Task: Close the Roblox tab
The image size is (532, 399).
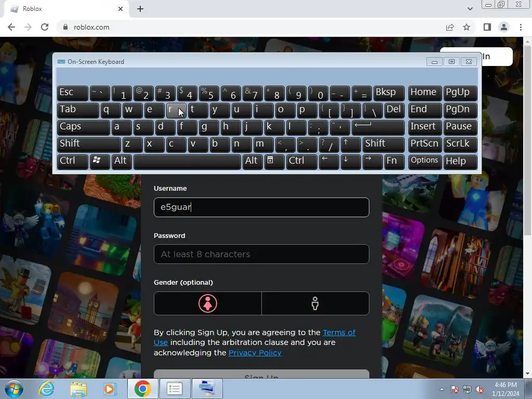Action: (121, 9)
